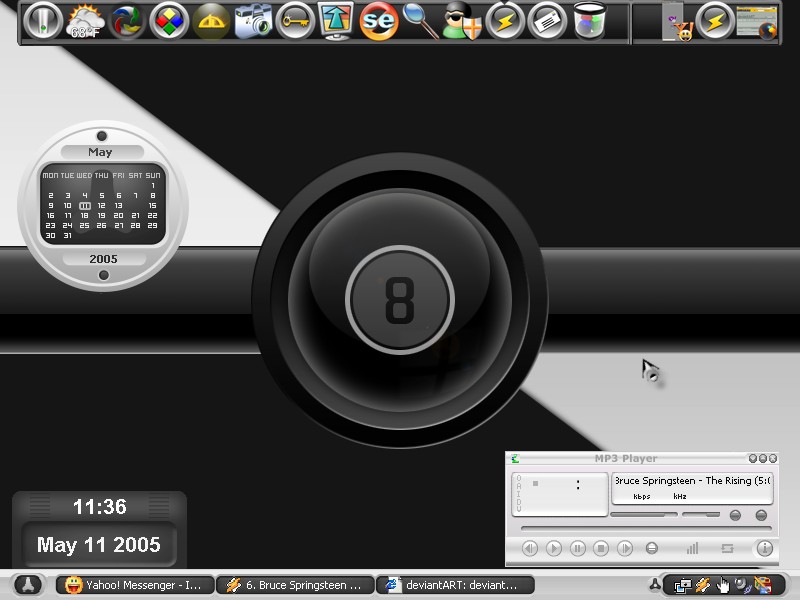Switch to deviantART taskbar window
The image size is (800, 600).
(x=455, y=585)
